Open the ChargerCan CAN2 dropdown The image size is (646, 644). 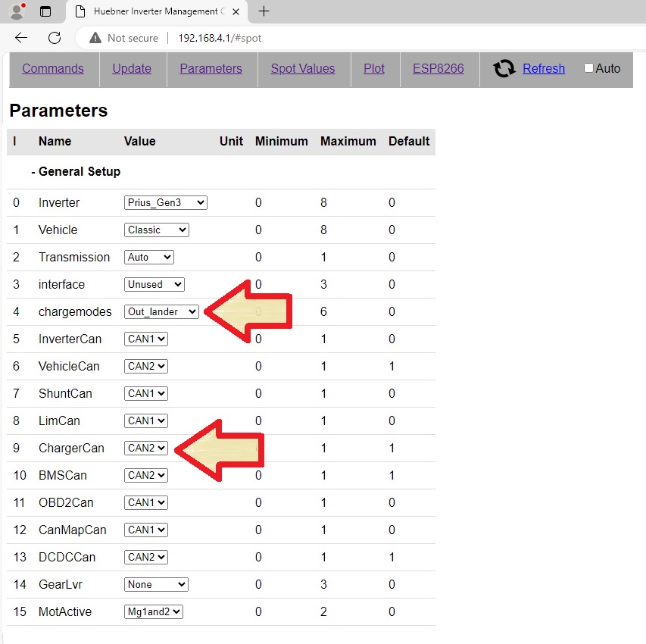(x=146, y=448)
